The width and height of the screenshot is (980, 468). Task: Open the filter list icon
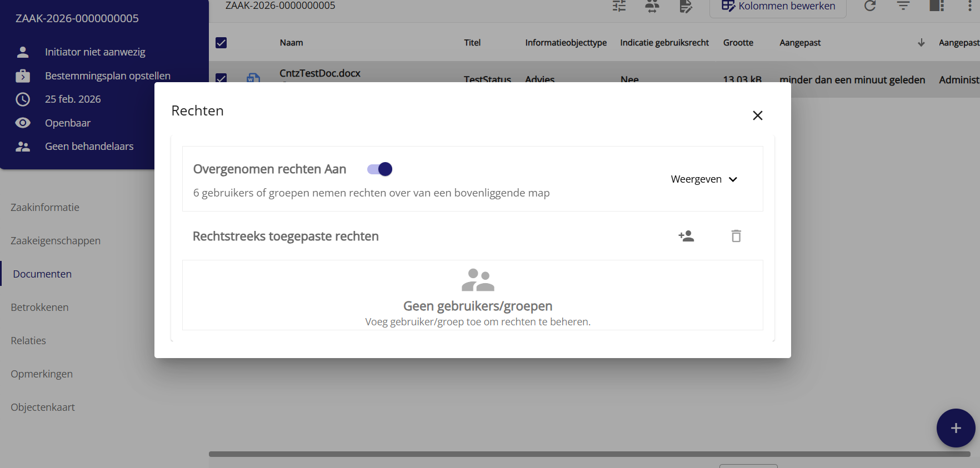pyautogui.click(x=903, y=6)
